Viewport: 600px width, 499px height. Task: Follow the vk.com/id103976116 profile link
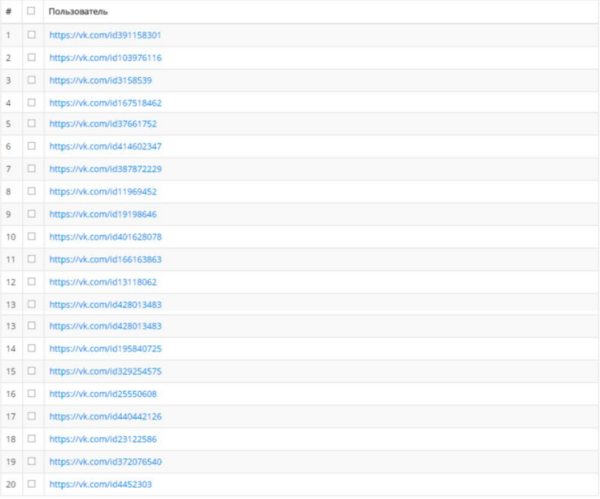pos(105,58)
